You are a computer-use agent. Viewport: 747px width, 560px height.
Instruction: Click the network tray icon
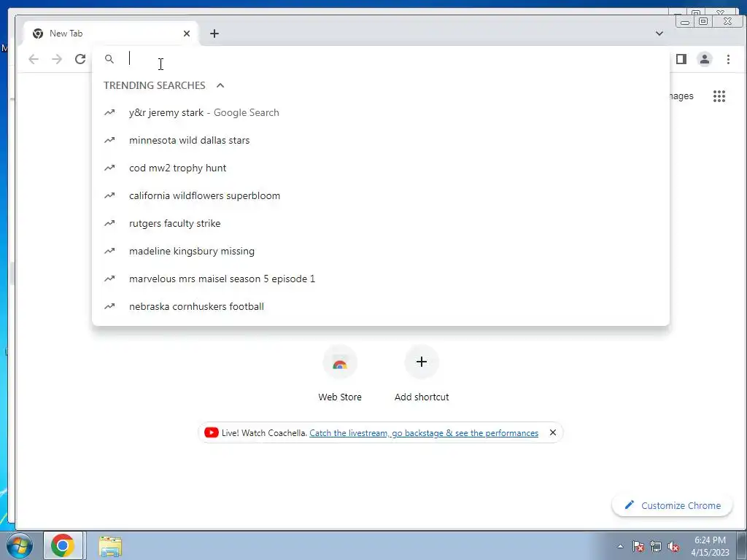pyautogui.click(x=656, y=546)
